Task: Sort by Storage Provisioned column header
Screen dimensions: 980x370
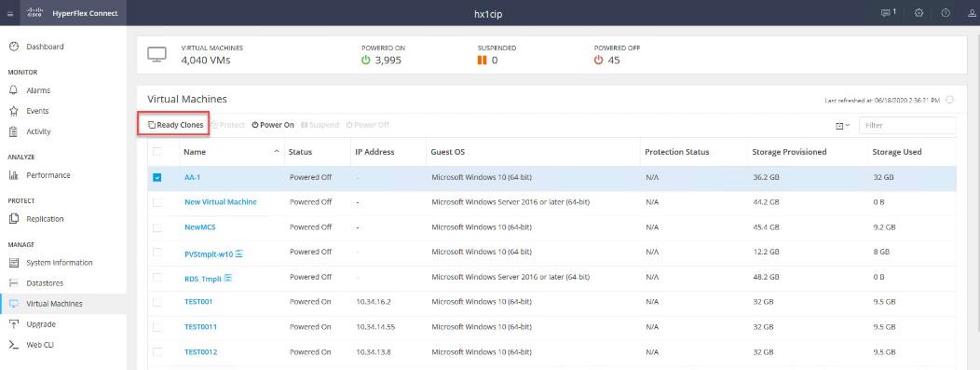Action: pos(789,152)
